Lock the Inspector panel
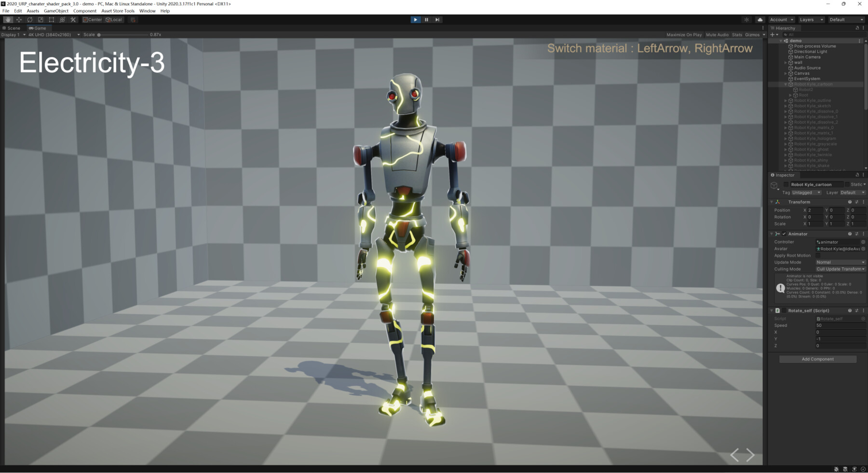This screenshot has height=473, width=868. tap(857, 175)
